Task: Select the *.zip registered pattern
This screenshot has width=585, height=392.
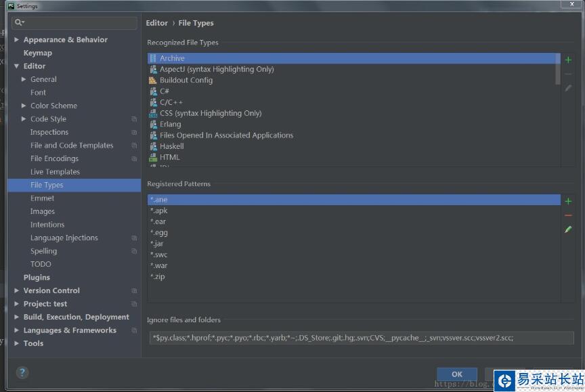Action: click(158, 276)
